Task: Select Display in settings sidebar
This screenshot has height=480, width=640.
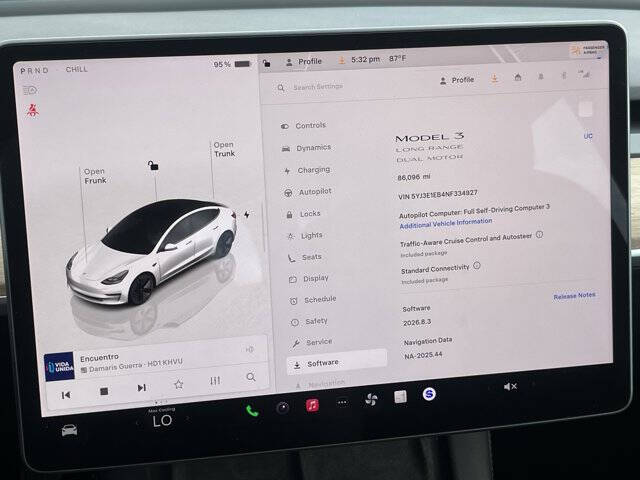Action: pos(309,279)
